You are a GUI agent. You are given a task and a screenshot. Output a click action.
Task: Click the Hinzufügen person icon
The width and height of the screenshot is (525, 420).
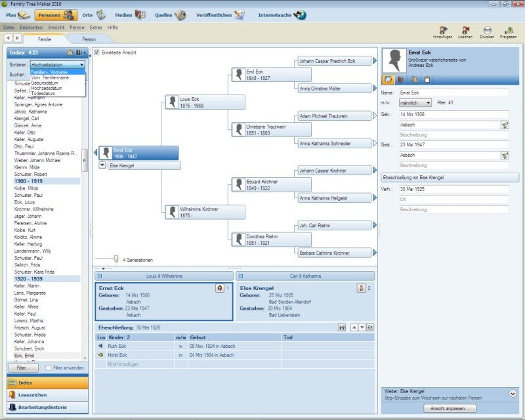click(442, 33)
